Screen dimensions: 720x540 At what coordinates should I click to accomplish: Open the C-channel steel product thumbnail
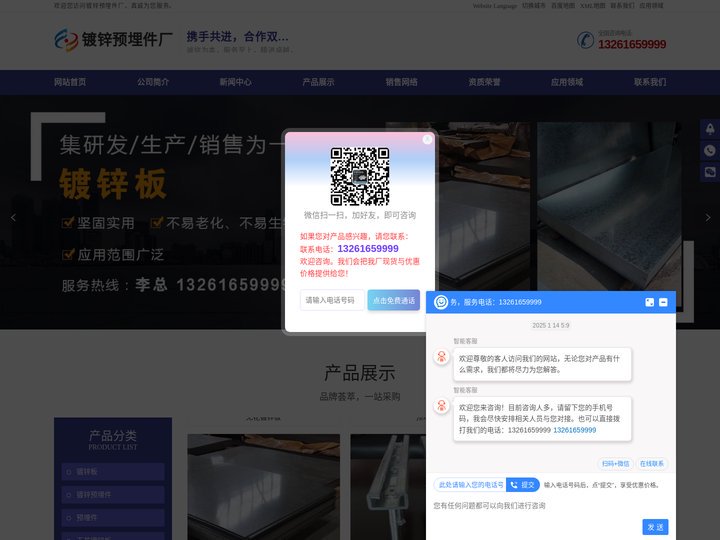(x=388, y=487)
